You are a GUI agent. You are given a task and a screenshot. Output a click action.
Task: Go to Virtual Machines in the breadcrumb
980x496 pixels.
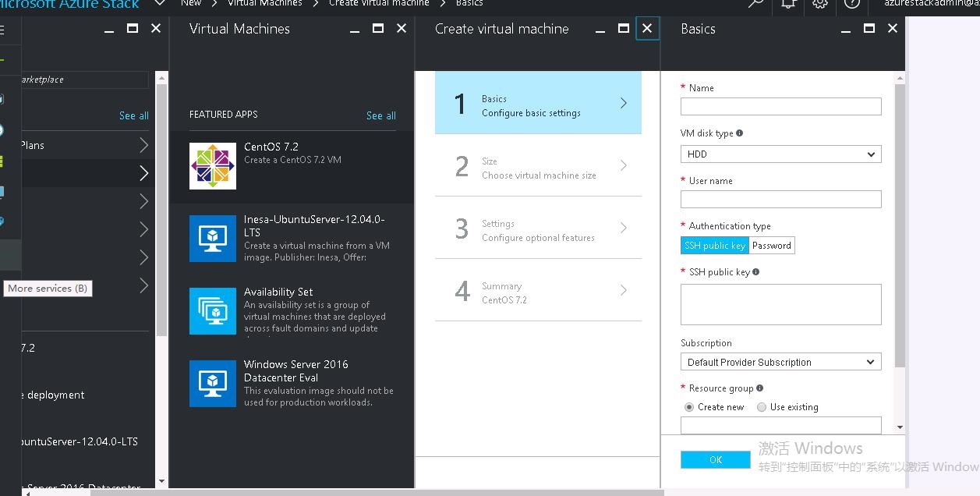pos(265,3)
